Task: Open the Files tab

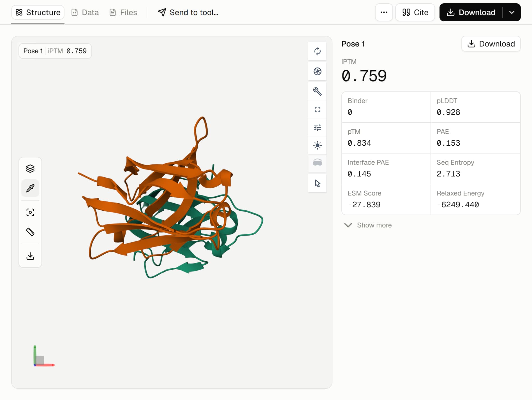Action: 123,12
